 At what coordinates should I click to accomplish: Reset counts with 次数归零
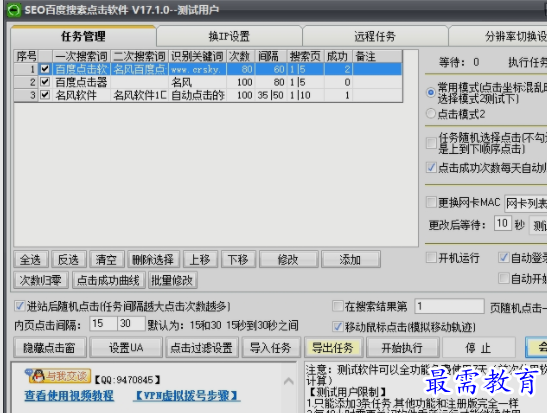click(x=41, y=280)
